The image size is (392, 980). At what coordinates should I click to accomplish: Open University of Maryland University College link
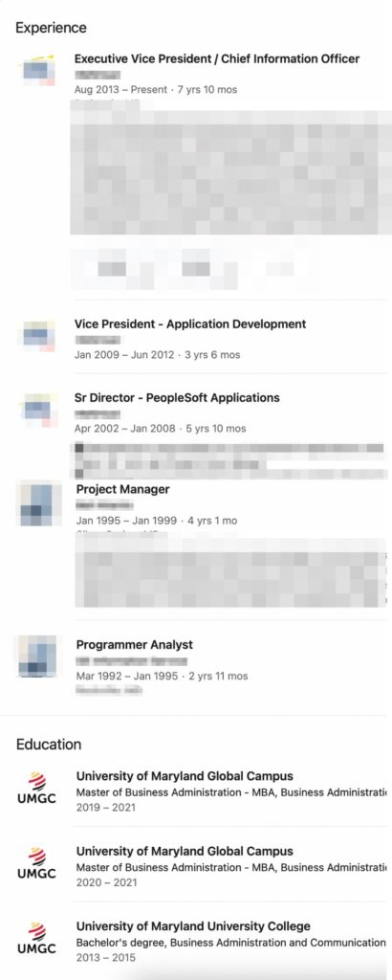coord(193,926)
